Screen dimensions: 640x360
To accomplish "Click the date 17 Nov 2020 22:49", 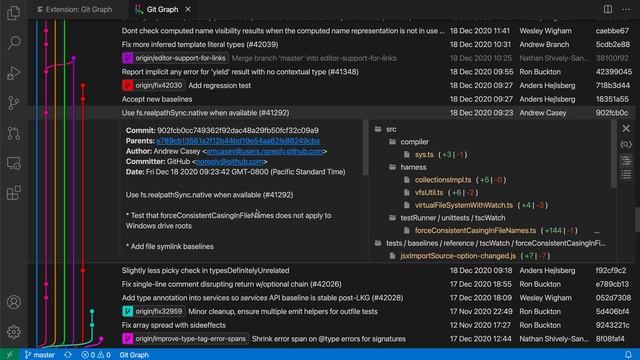I will 481,311.
